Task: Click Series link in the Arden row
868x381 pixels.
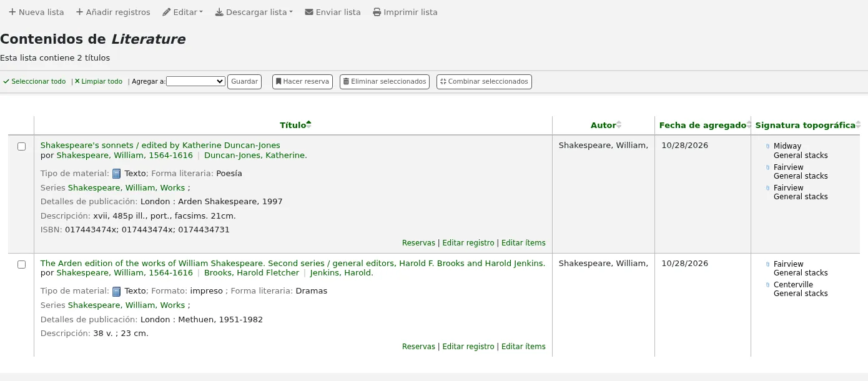Action: (x=127, y=305)
